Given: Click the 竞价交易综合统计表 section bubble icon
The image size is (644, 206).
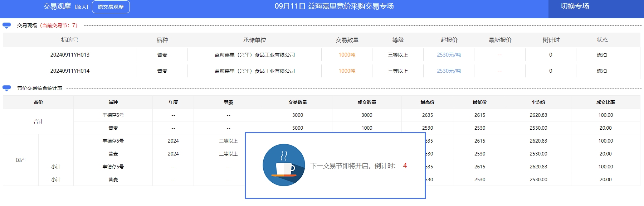Looking at the screenshot, I should coord(6,88).
